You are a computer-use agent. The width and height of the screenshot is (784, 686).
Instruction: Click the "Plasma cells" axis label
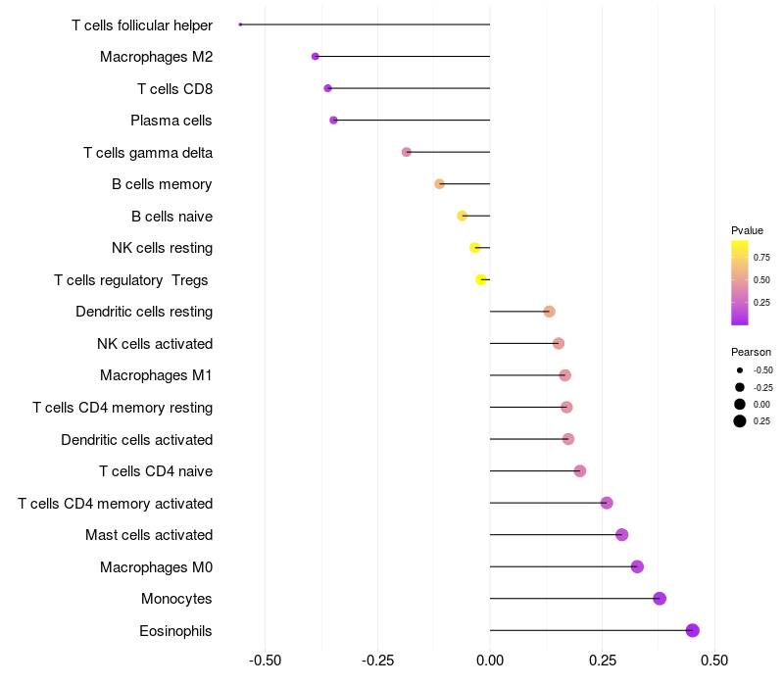pos(171,121)
